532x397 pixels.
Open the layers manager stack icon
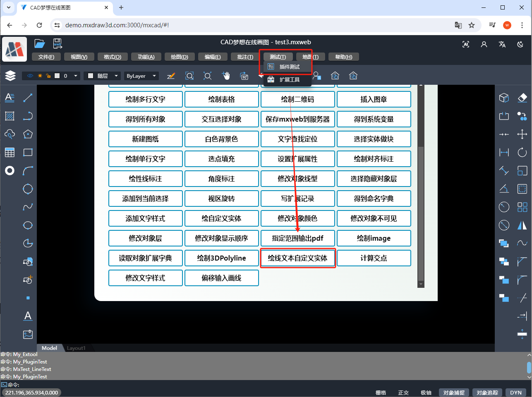[10, 76]
